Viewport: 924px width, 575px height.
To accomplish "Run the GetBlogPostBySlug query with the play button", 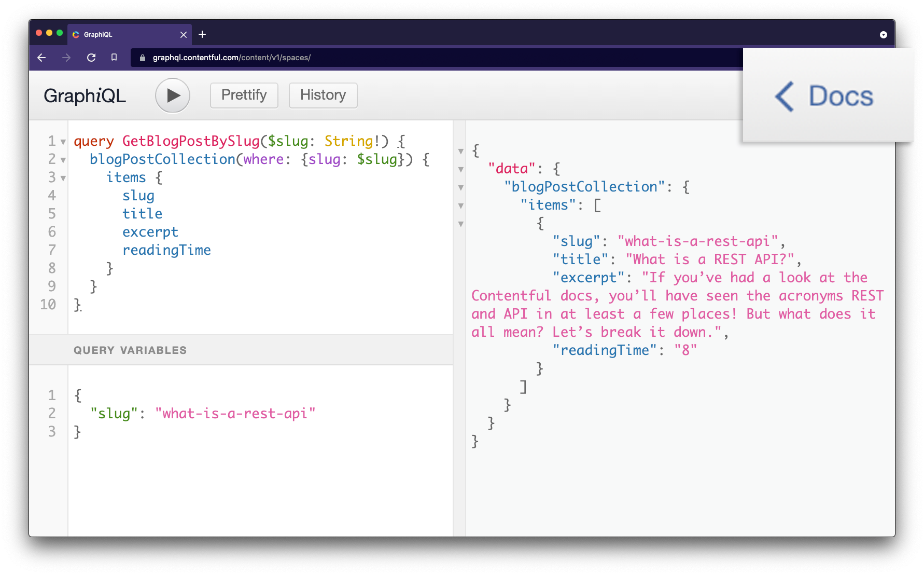I will pos(173,95).
